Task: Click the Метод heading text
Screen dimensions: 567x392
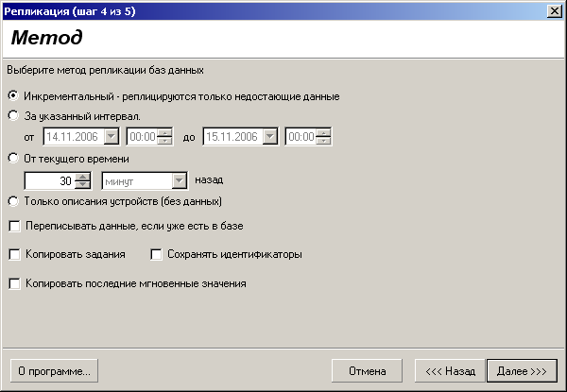Action: click(x=47, y=37)
